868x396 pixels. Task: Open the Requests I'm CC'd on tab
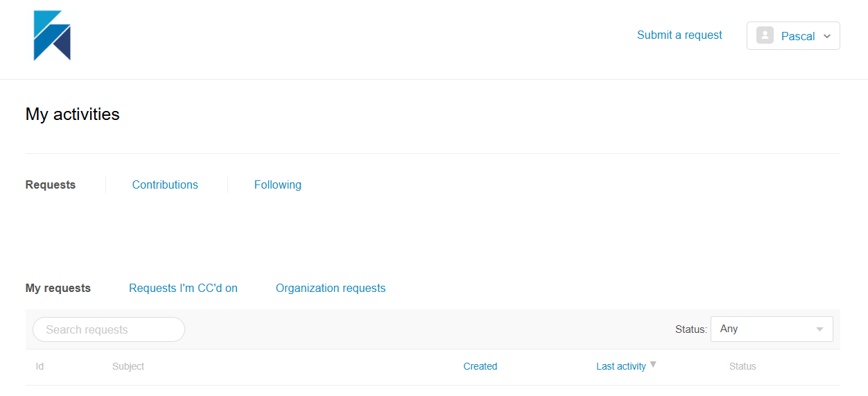(183, 289)
